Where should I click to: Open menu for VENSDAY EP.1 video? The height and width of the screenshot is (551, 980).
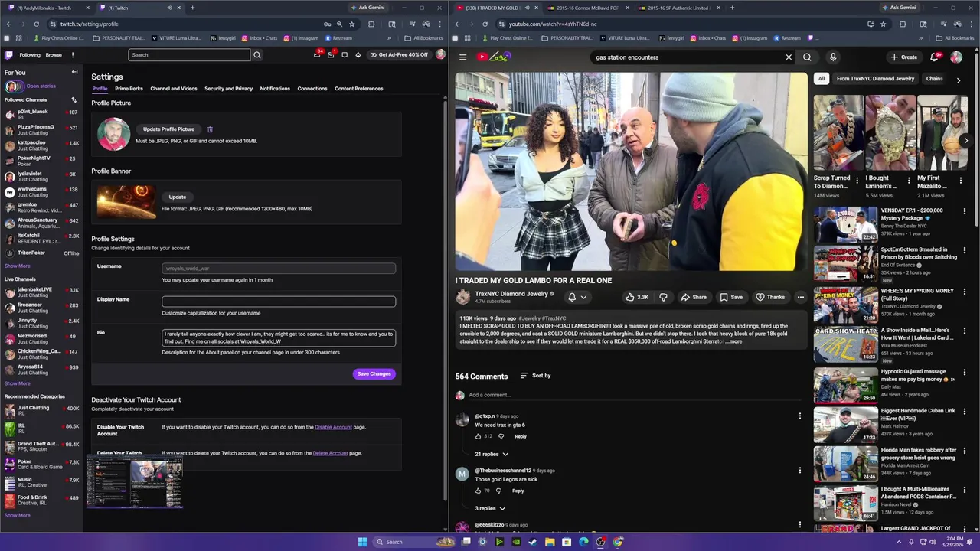pyautogui.click(x=965, y=211)
